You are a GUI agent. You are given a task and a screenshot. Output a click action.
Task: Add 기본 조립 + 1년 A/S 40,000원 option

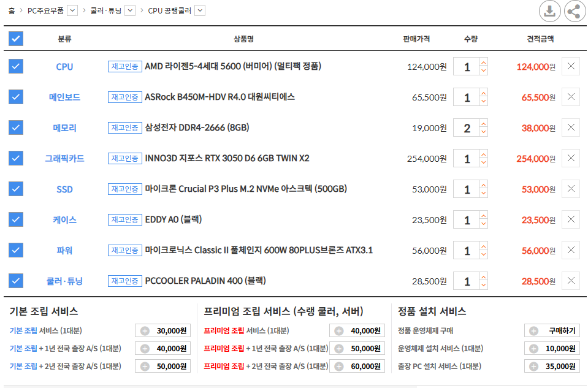[x=162, y=348]
